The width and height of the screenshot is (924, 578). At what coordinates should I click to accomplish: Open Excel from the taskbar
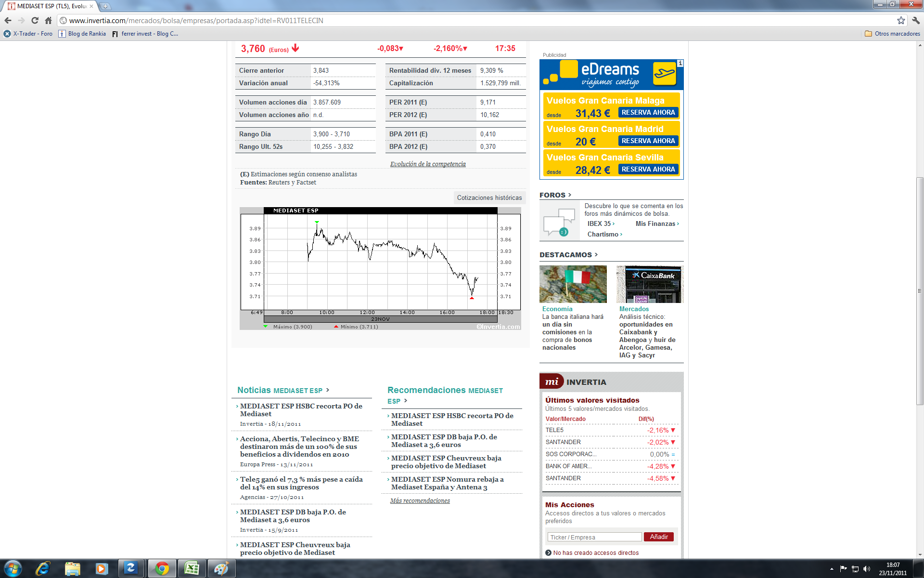[192, 568]
